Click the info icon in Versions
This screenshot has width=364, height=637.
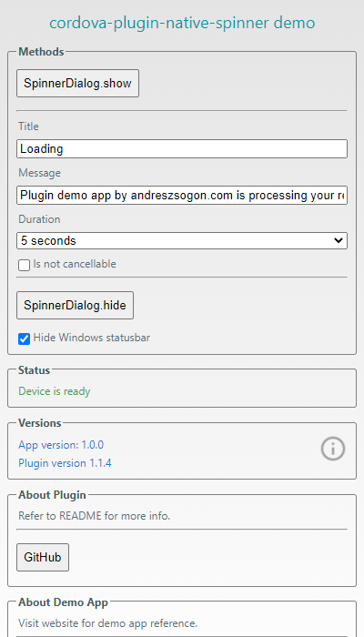333,449
